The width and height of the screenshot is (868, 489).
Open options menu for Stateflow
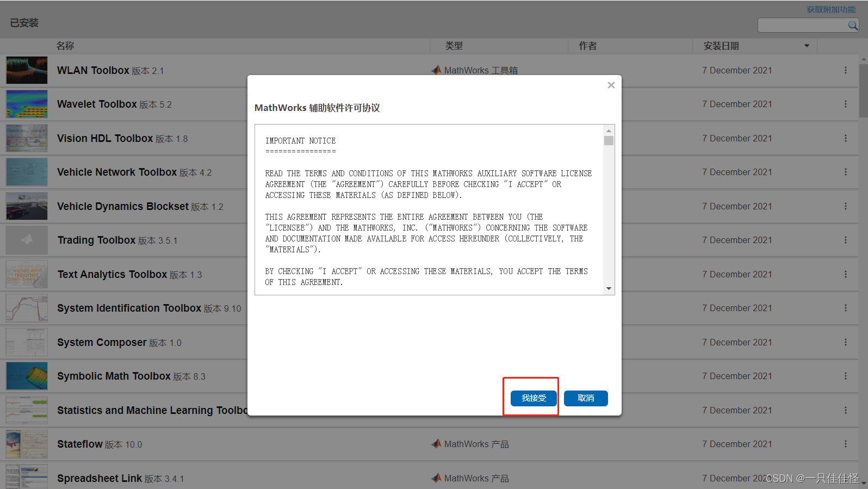tap(845, 444)
